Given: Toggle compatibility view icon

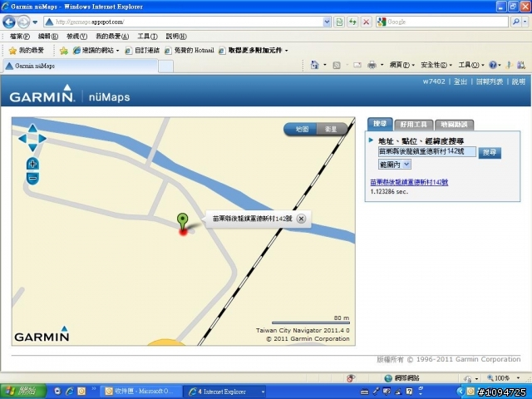Looking at the screenshot, I should pyautogui.click(x=339, y=22).
